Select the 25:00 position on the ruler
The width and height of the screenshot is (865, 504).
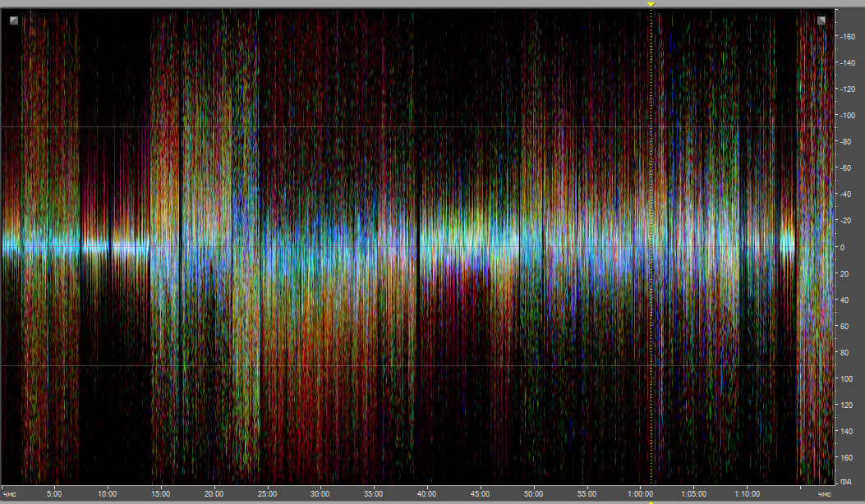tap(267, 494)
